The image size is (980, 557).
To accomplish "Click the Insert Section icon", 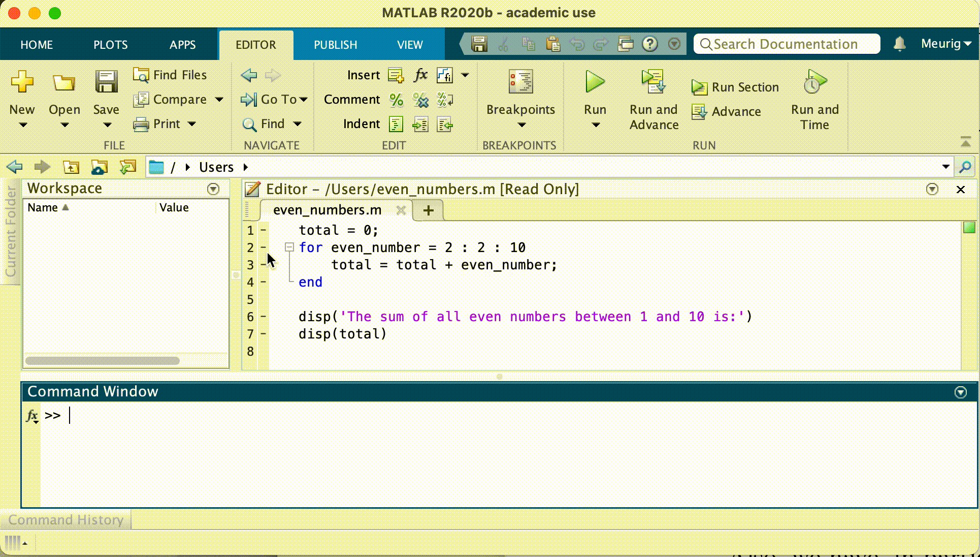I will pyautogui.click(x=396, y=75).
